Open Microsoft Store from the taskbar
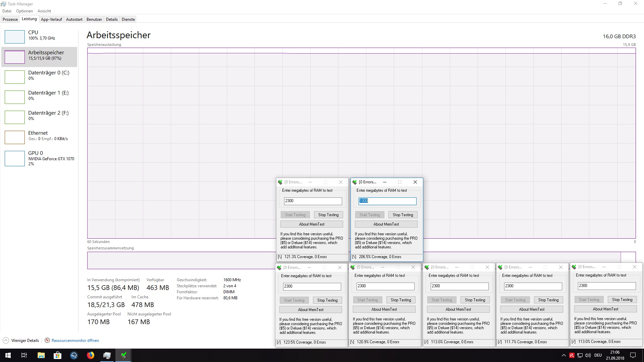 pyautogui.click(x=57, y=355)
